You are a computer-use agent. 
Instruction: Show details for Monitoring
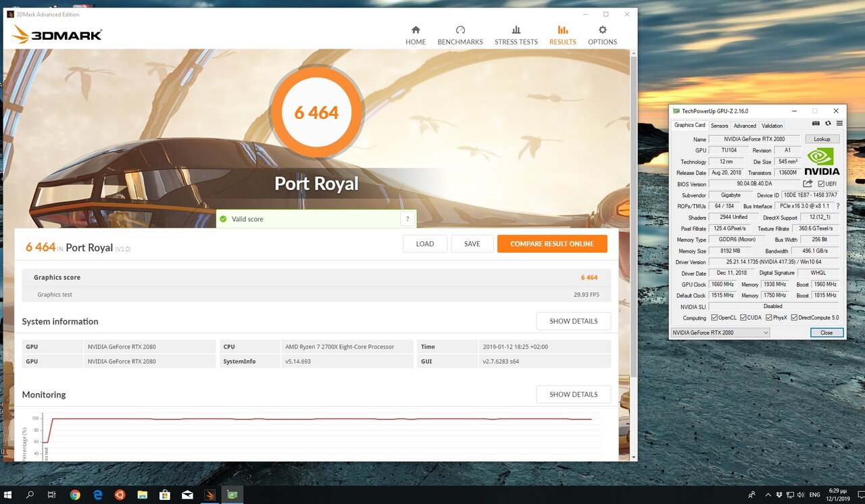(573, 394)
